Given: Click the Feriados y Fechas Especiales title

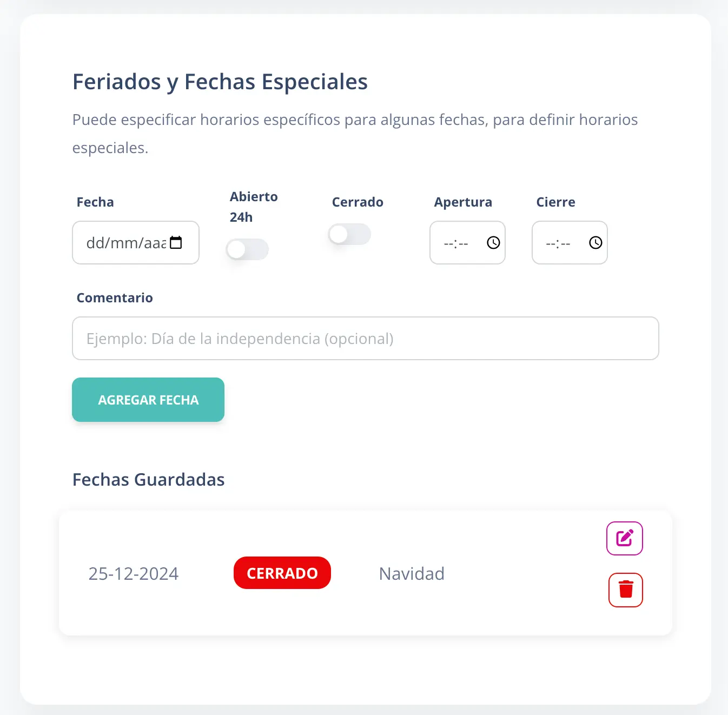Looking at the screenshot, I should [x=220, y=82].
